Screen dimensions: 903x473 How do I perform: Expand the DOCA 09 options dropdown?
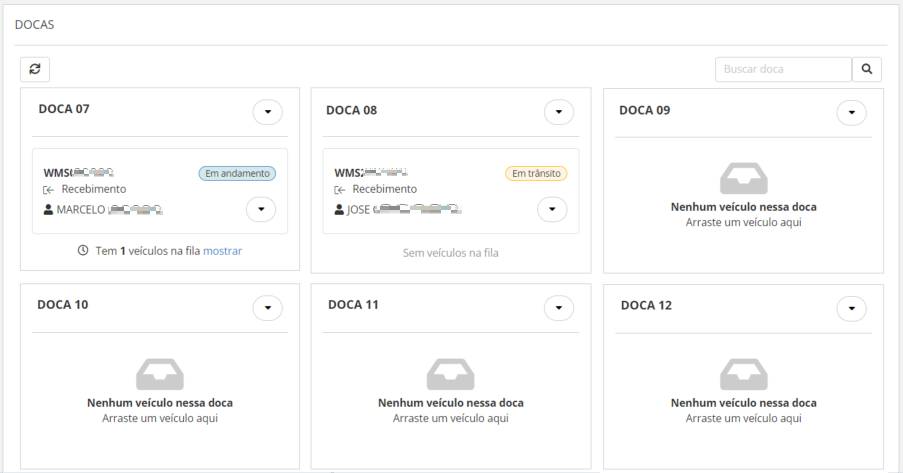pos(851,112)
